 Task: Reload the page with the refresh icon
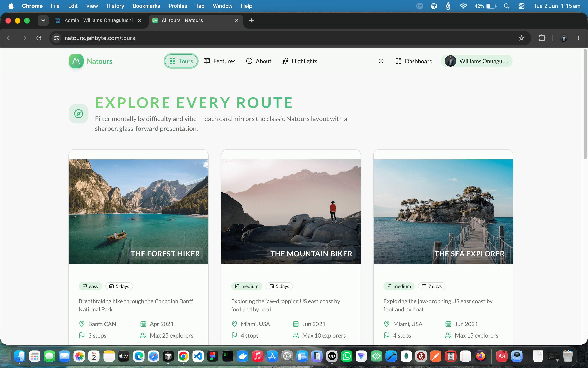click(x=39, y=38)
